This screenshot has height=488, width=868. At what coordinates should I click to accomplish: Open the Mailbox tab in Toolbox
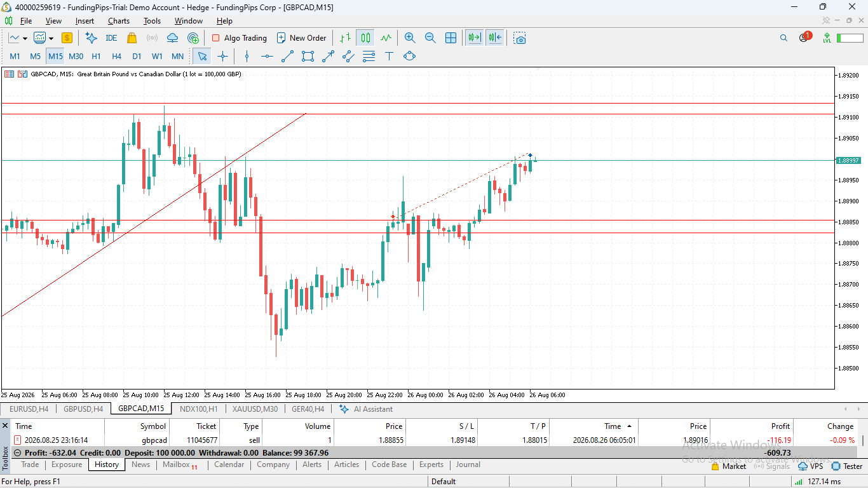point(180,464)
